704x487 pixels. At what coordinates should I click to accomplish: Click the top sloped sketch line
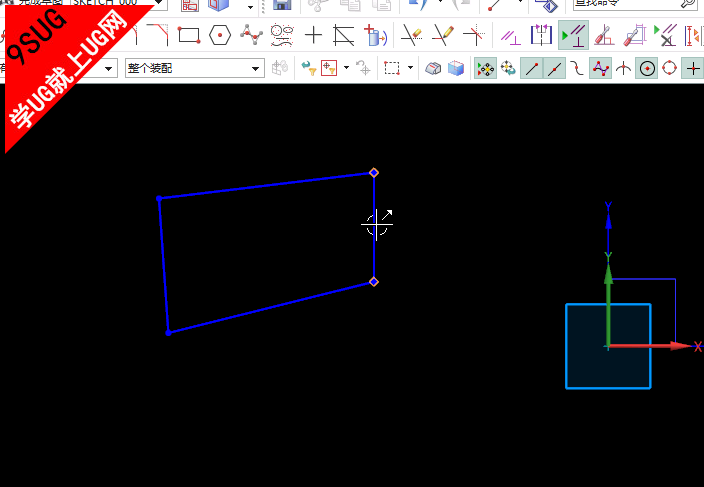266,185
